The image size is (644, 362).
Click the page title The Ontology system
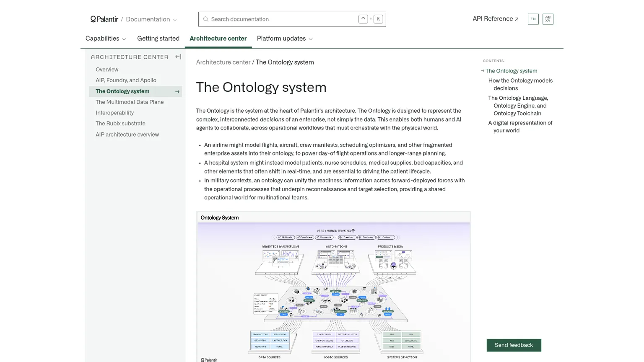(x=261, y=87)
